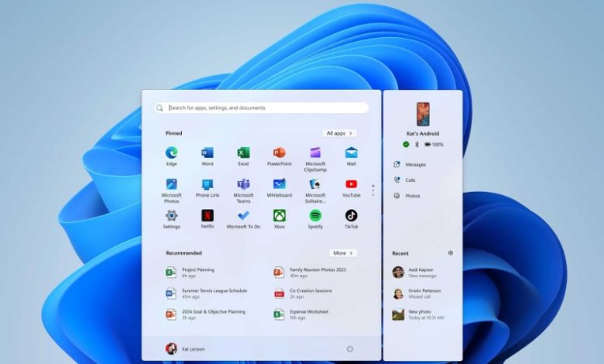Open the YouTube pinned app
The image size is (604, 364).
coord(352,188)
